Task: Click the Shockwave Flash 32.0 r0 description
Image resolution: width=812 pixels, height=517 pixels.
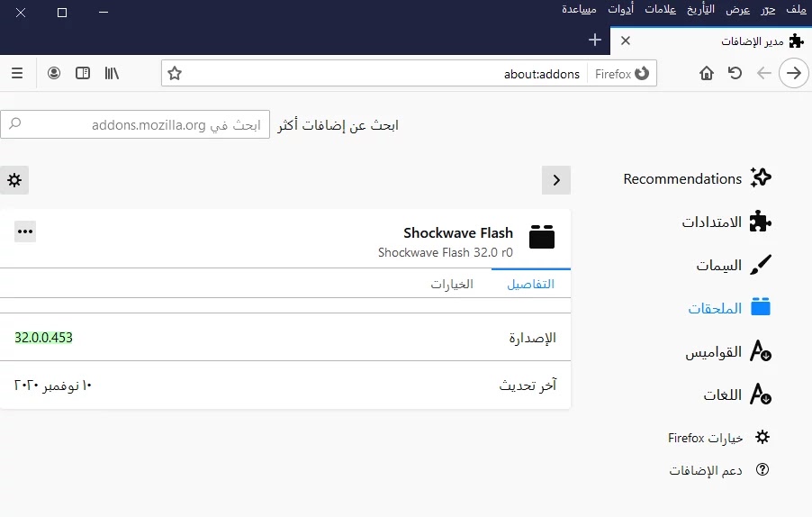Action: [446, 252]
